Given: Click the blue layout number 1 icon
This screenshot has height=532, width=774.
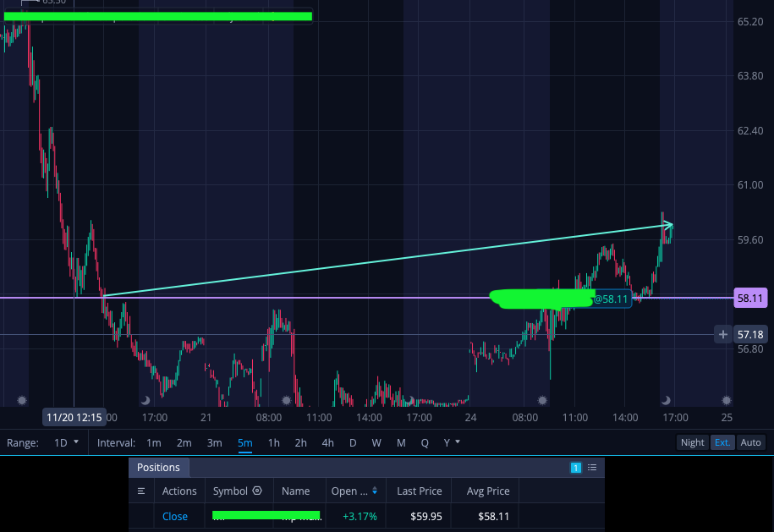Looking at the screenshot, I should pos(575,468).
